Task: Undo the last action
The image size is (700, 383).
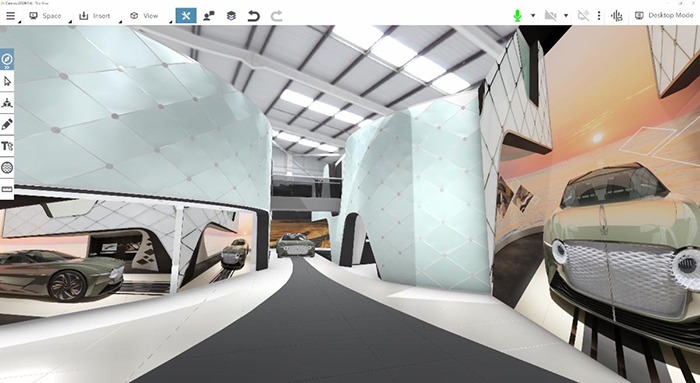Action: tap(254, 16)
